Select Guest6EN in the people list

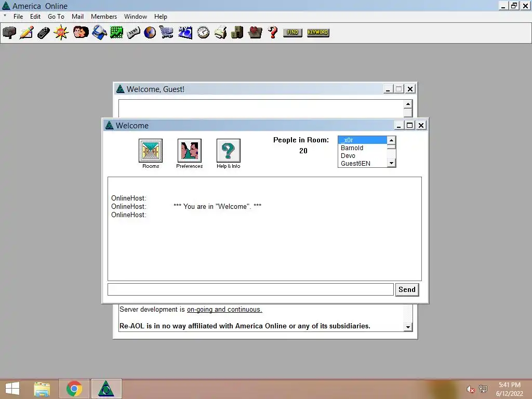point(362,164)
